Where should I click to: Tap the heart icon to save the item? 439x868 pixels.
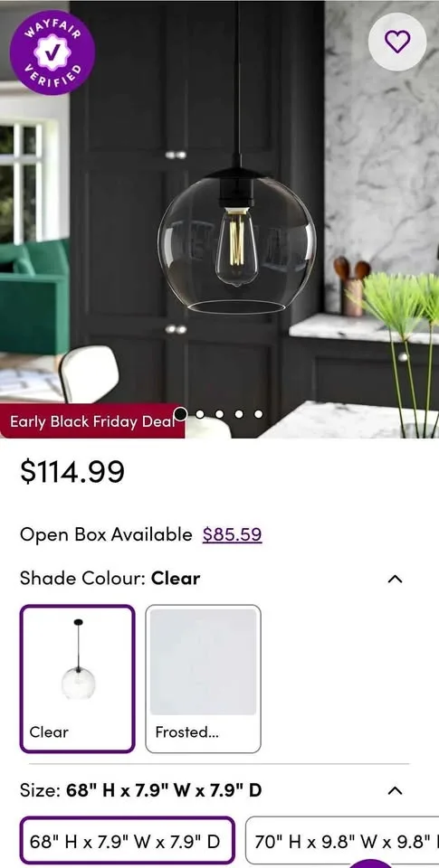pos(397,42)
